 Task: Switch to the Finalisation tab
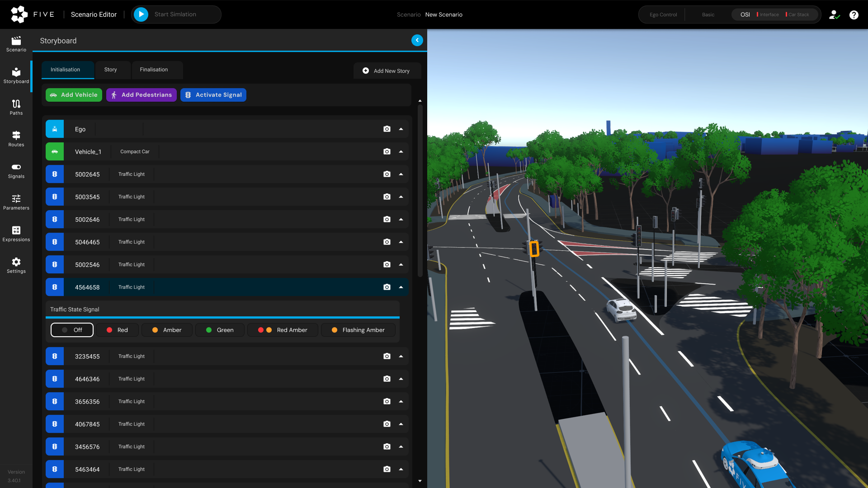click(x=157, y=70)
